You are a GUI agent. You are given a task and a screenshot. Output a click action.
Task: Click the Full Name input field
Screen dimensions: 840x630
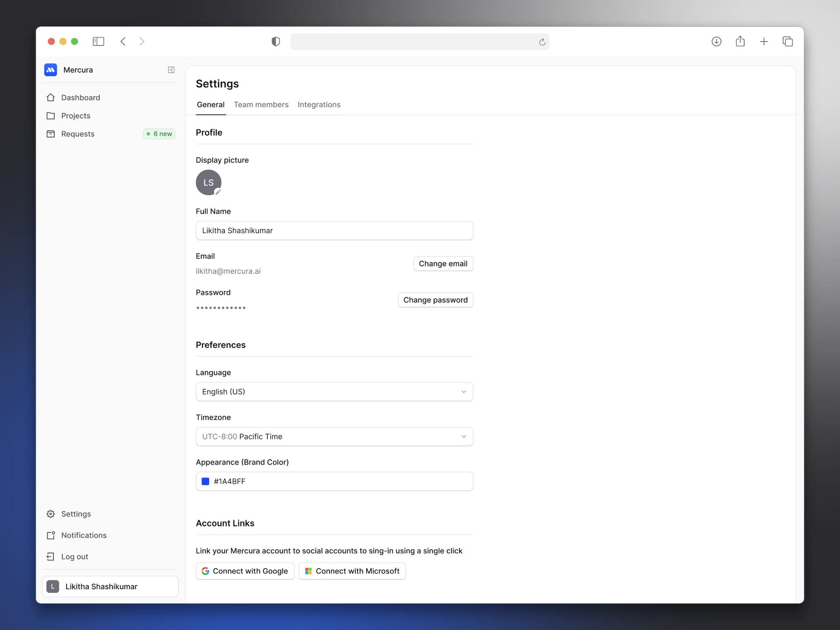pyautogui.click(x=334, y=231)
